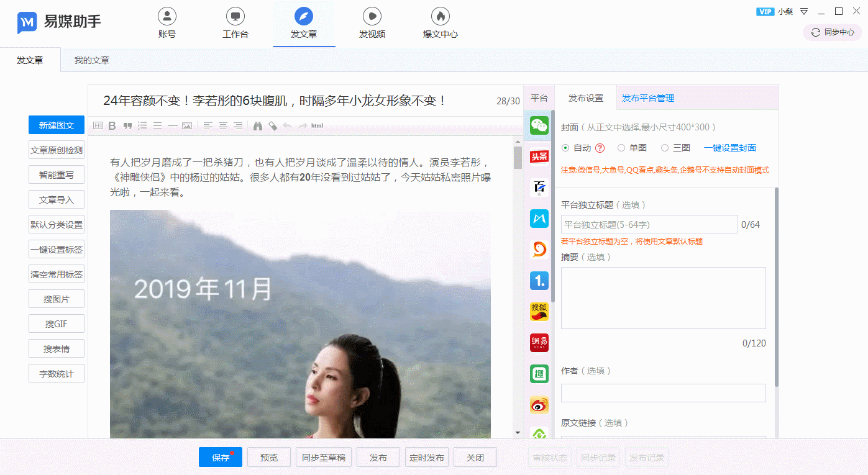
Task: Click the 作者 input field
Action: [664, 393]
